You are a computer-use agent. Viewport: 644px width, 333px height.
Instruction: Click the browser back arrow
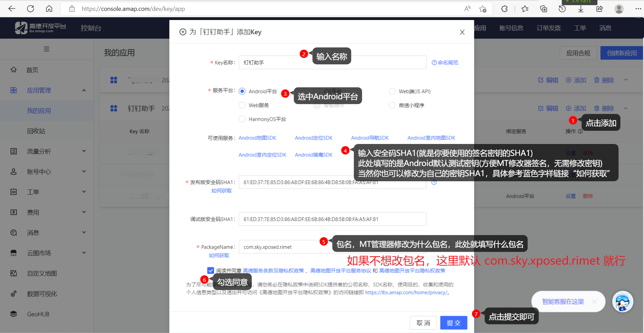tap(12, 9)
